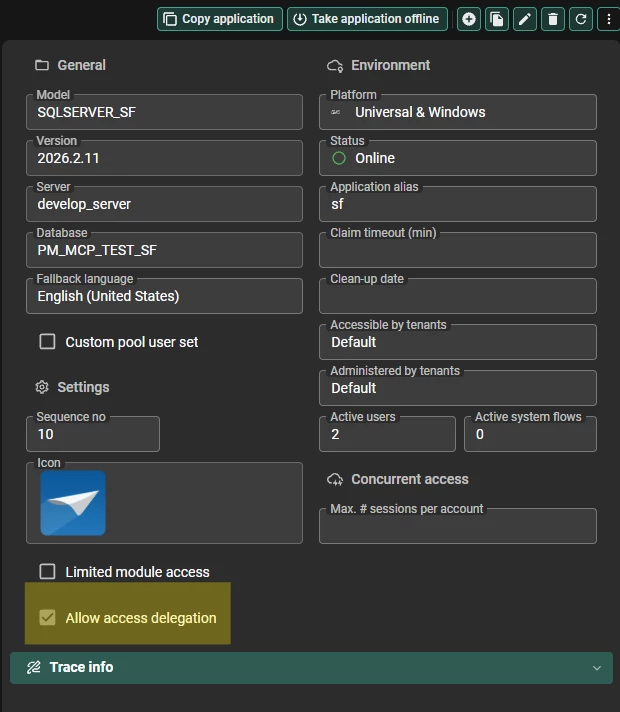
Task: Click the paper plane application icon thumbnail
Action: click(x=73, y=503)
